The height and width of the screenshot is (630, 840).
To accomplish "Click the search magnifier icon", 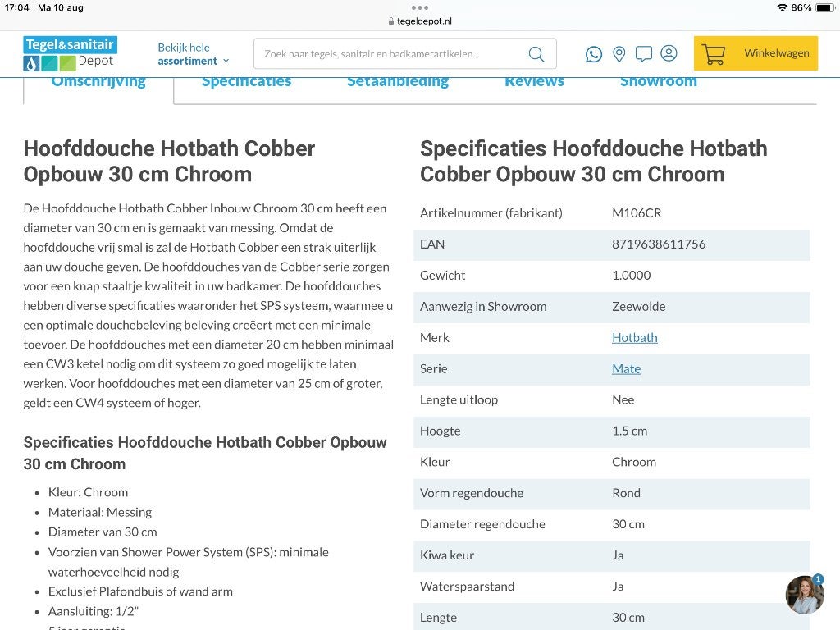I will 536,54.
